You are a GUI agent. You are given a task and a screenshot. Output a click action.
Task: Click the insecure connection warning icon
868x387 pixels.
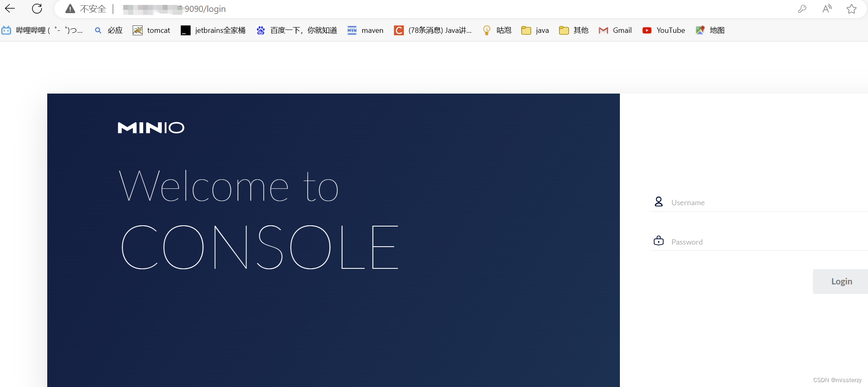70,9
